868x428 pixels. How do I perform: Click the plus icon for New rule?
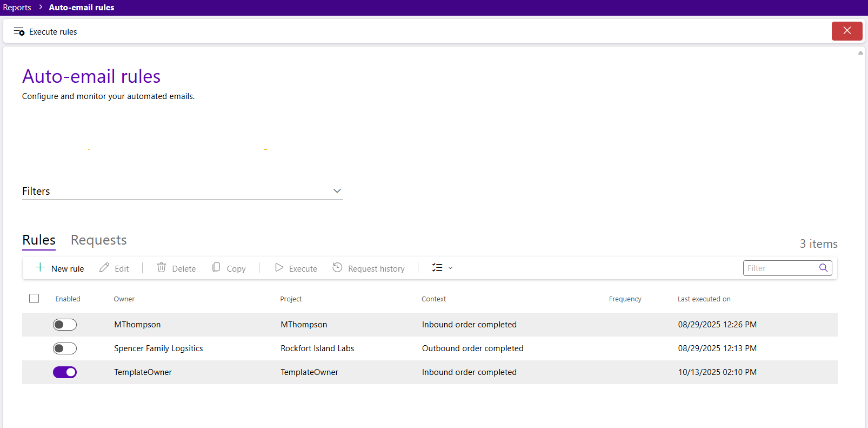point(40,267)
